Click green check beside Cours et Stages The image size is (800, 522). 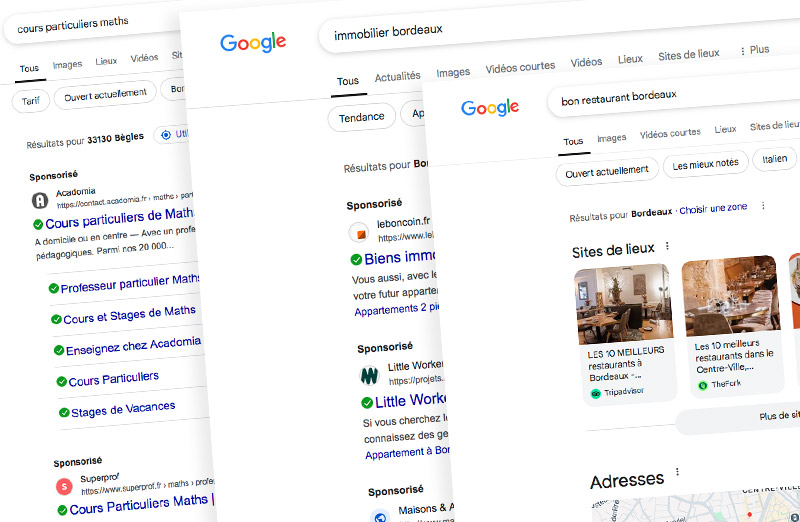(x=56, y=319)
